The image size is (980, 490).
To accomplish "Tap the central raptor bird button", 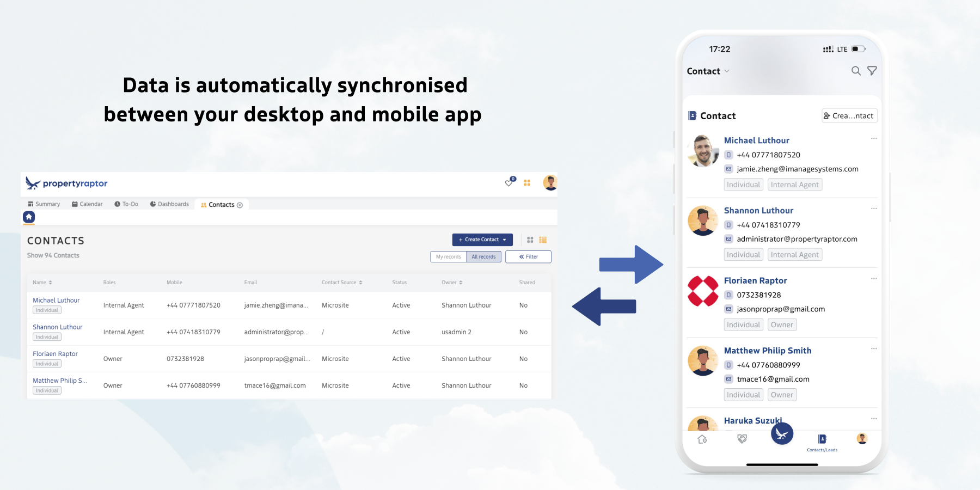I will [x=782, y=434].
